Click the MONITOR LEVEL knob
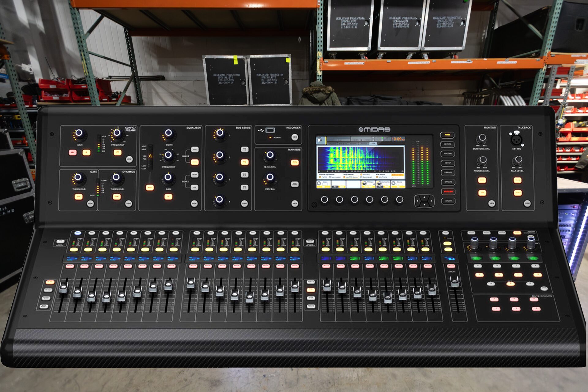 click(482, 138)
